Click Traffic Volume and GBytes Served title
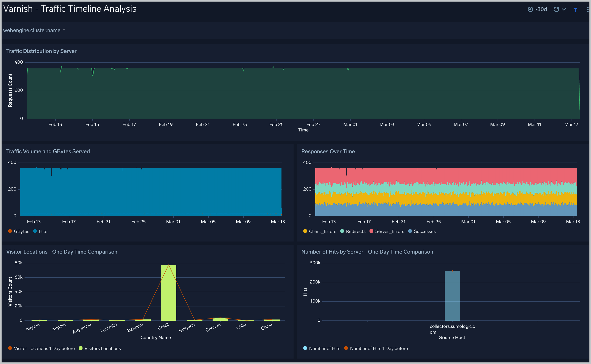Viewport: 591px width, 364px height. (x=48, y=151)
